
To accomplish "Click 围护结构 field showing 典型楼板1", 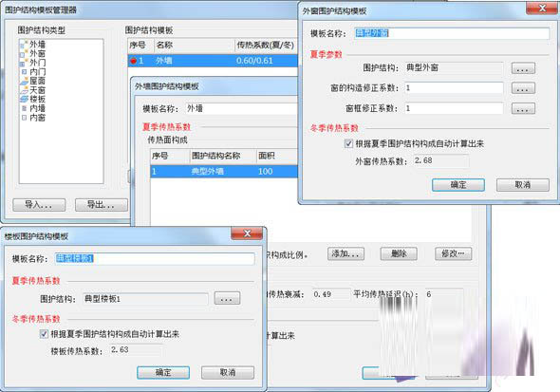I will click(x=145, y=299).
